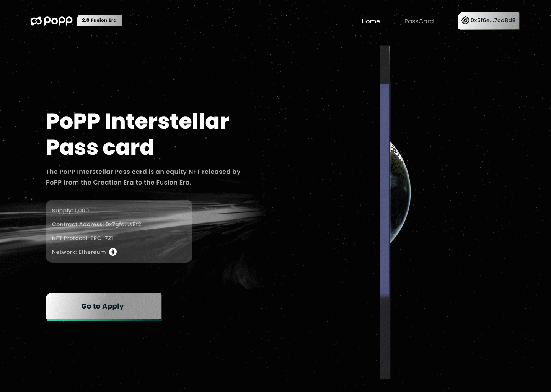
Task: Click the rotating pass card image
Action: [385, 212]
